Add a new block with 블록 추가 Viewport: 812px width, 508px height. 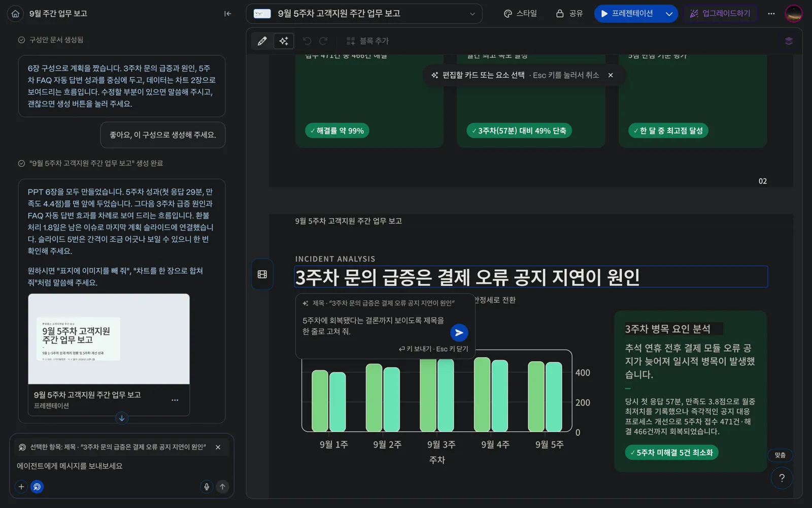[x=367, y=41]
